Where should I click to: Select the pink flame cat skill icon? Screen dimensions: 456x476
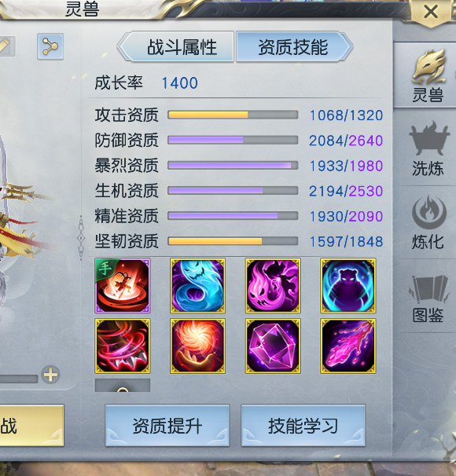click(x=273, y=286)
